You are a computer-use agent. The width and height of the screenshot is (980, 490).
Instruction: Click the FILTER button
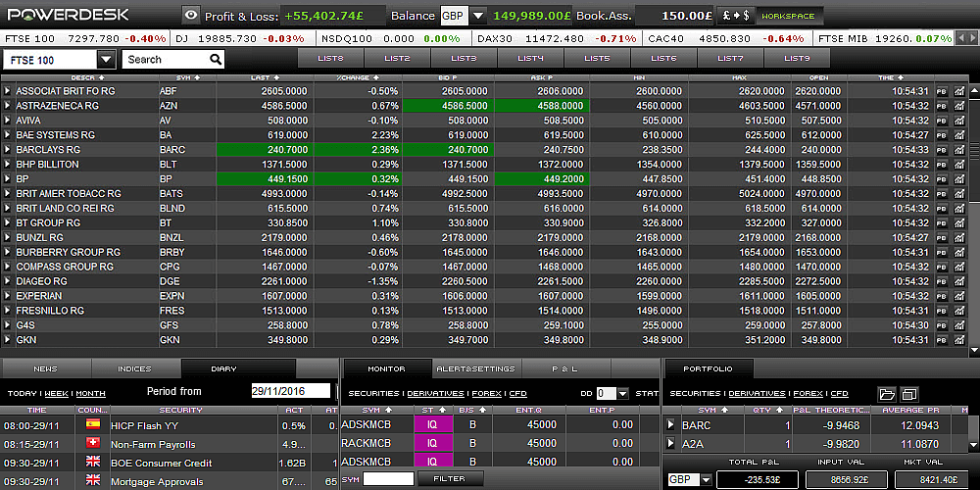(x=450, y=479)
